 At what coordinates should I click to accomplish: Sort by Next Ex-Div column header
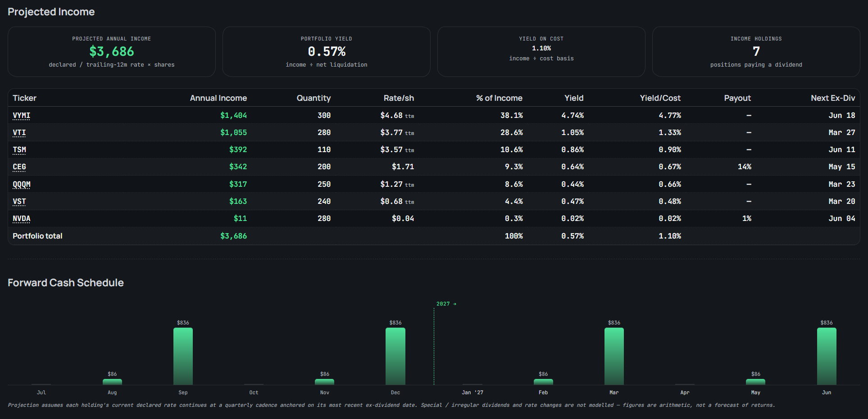click(x=833, y=98)
